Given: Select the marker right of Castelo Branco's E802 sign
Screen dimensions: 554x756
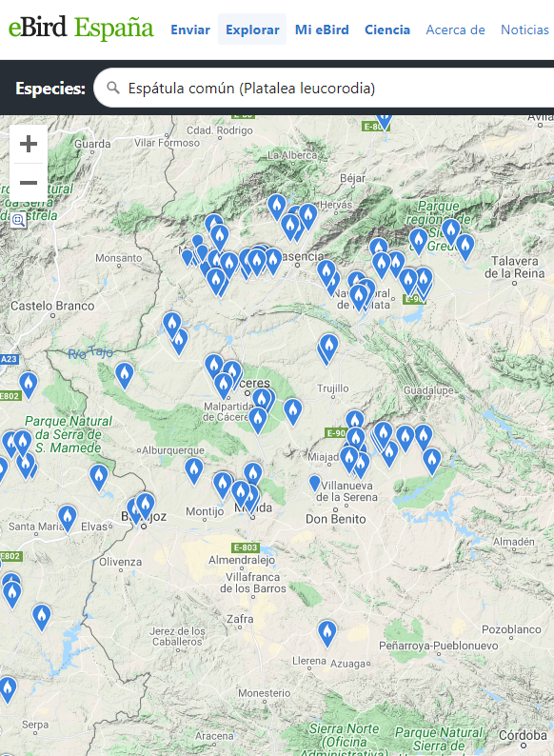Looking at the screenshot, I should tap(29, 385).
